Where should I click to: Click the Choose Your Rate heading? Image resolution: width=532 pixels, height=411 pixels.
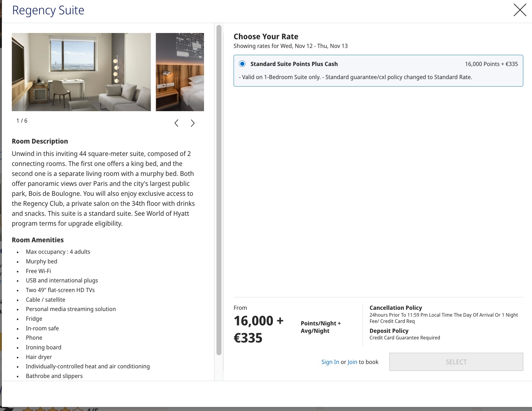266,36
